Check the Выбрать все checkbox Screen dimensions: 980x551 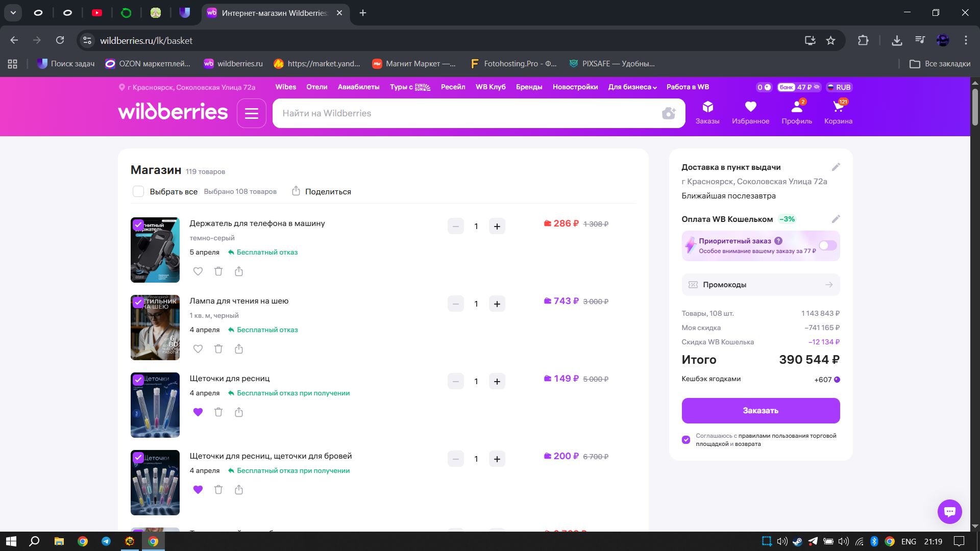pos(138,192)
